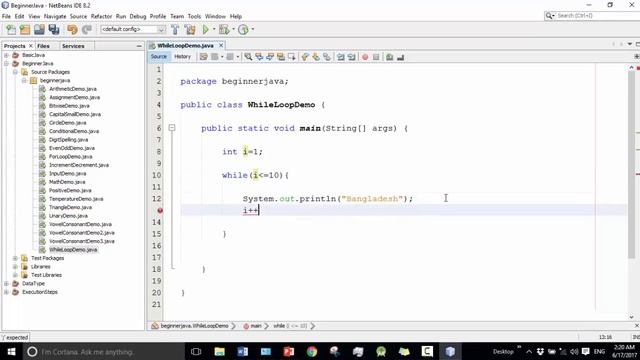
Task: Expand the Test Packages node
Action: [15, 258]
